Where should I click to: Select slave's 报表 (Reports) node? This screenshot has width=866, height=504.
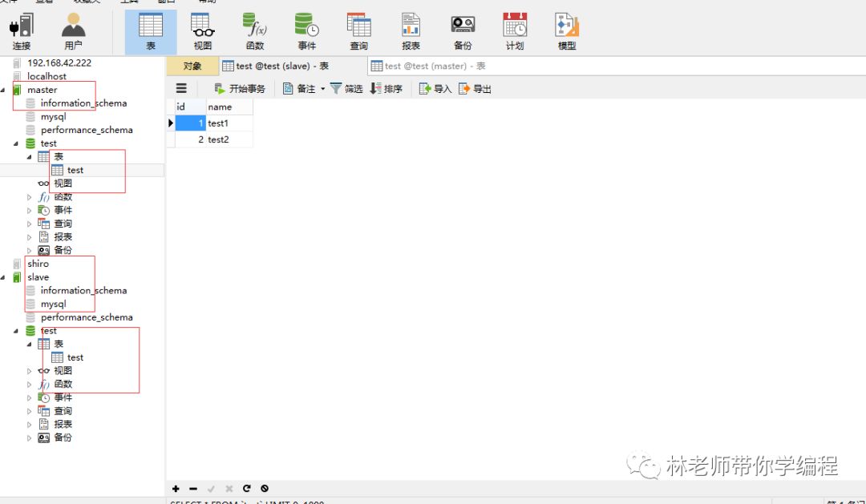coord(63,424)
